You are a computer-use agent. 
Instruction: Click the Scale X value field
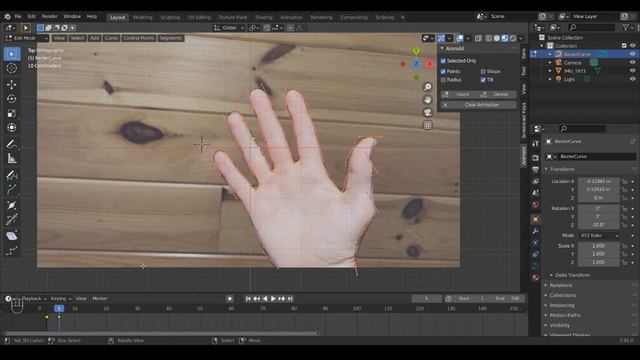(x=599, y=246)
